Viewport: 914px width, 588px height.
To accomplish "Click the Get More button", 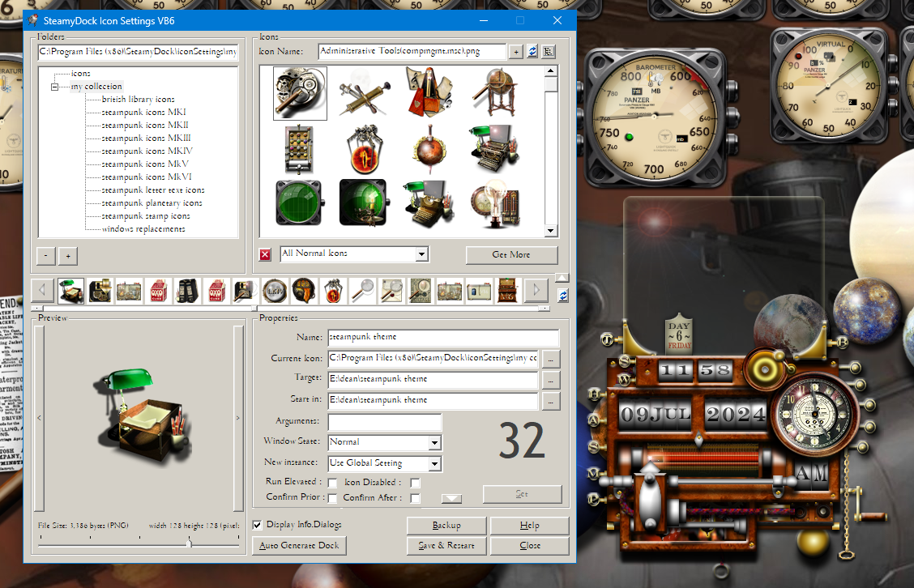I will click(511, 254).
